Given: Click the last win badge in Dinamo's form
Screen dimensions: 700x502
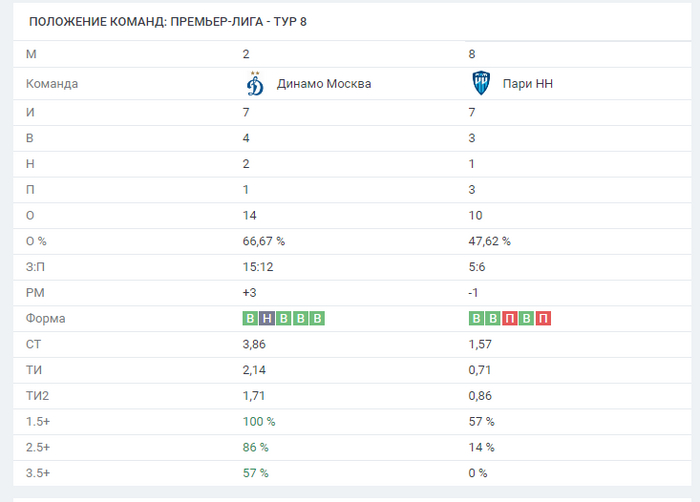Looking at the screenshot, I should (x=318, y=319).
